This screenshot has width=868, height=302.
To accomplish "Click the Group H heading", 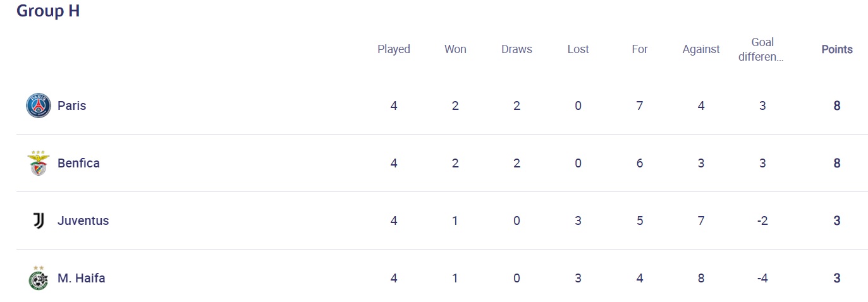I will coord(48,11).
